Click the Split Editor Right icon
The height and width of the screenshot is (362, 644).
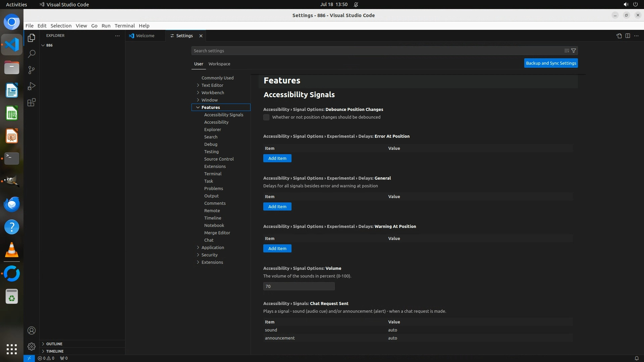click(x=628, y=36)
